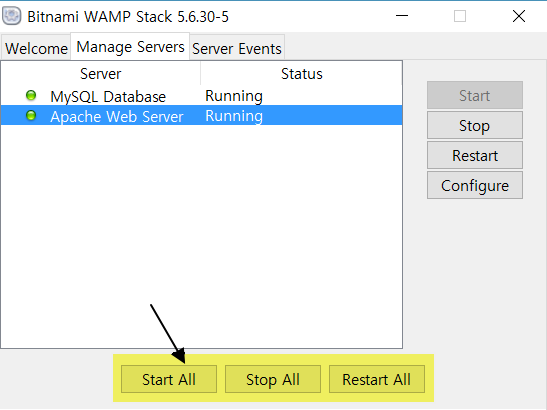547x410 pixels.
Task: Click Restart All button
Action: (377, 379)
